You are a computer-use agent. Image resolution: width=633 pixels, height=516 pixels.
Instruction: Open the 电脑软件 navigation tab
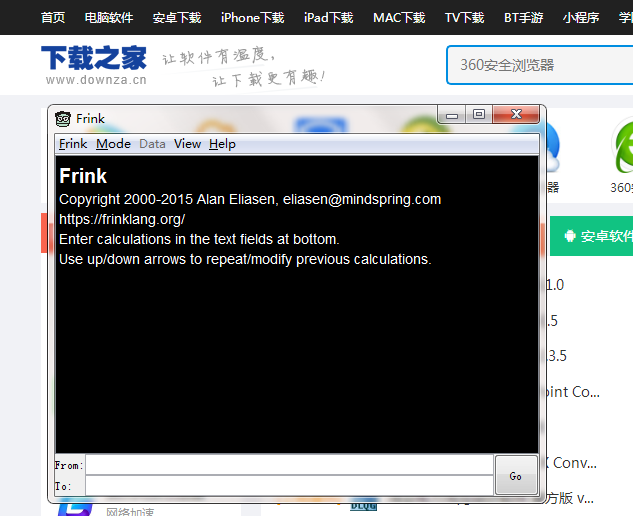(x=109, y=18)
